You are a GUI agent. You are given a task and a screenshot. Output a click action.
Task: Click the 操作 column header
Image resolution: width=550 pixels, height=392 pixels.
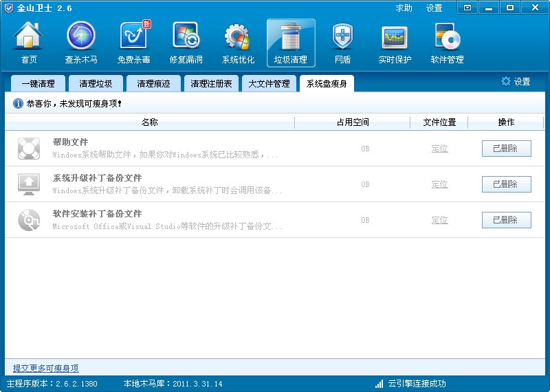click(506, 122)
